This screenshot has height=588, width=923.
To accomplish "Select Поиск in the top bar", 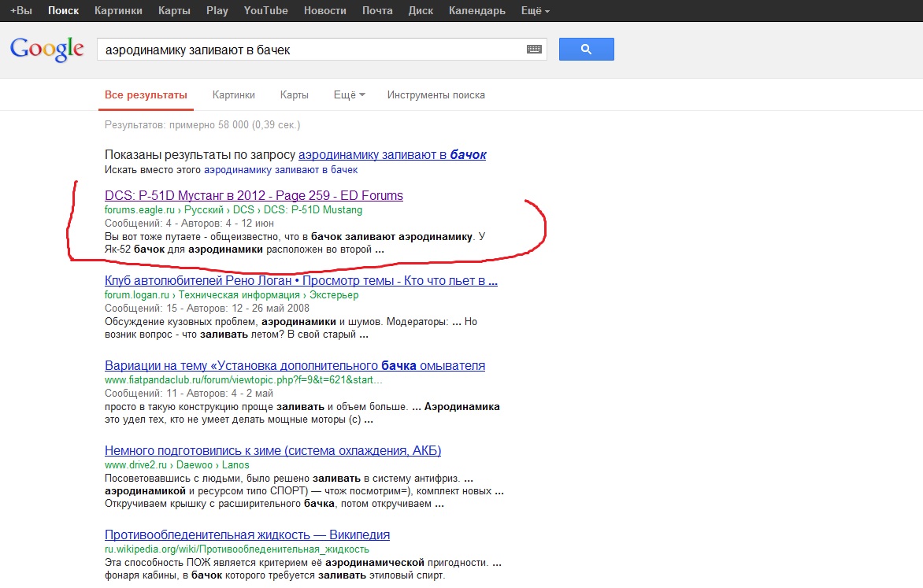I will 64,10.
